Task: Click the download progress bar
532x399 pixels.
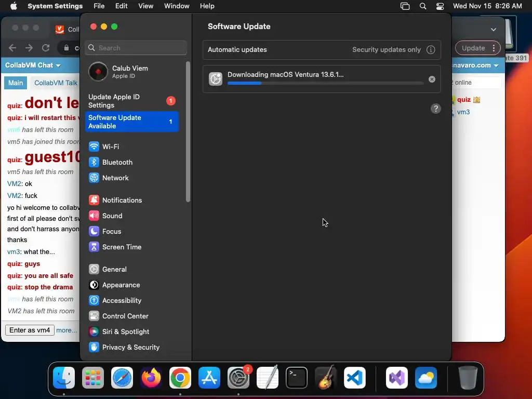Action: (325, 83)
